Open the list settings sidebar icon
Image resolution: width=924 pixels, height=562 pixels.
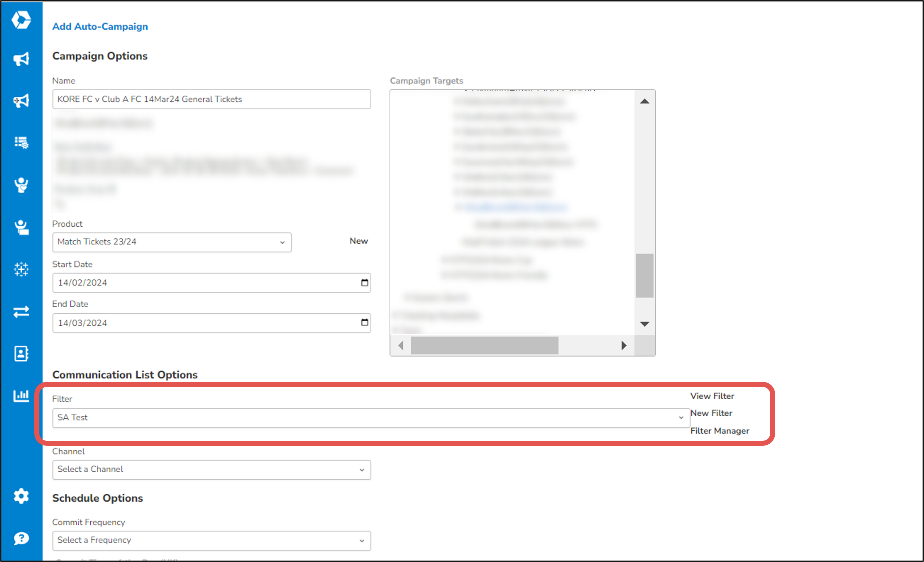pyautogui.click(x=21, y=143)
